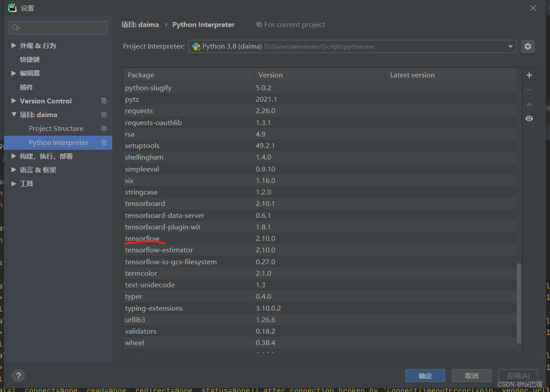Select the python-slugify package row
Image resolution: width=550 pixels, height=392 pixels.
320,88
